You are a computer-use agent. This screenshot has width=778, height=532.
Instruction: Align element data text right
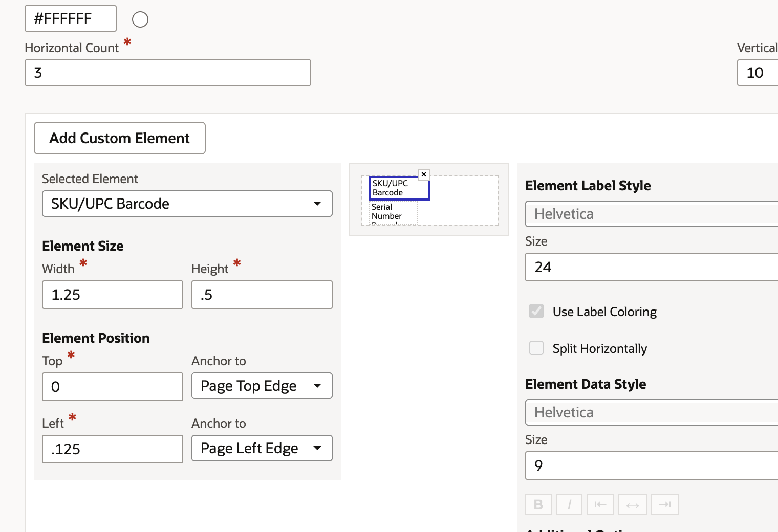pos(665,504)
